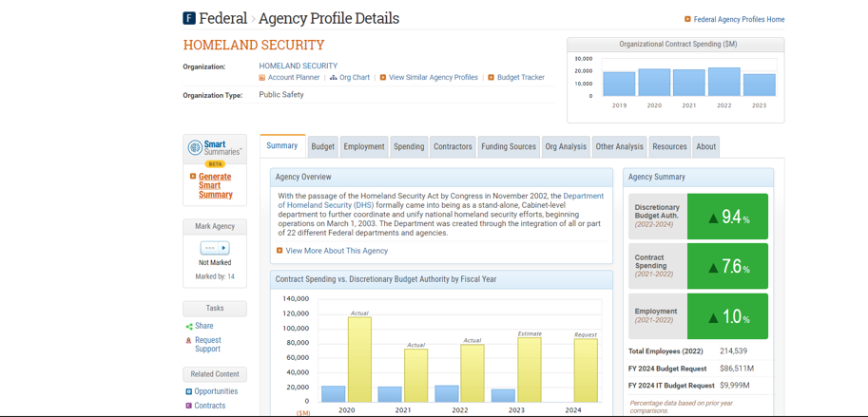This screenshot has height=417, width=868.
Task: Click the orange arrow beside Budget Tracker
Action: (491, 78)
